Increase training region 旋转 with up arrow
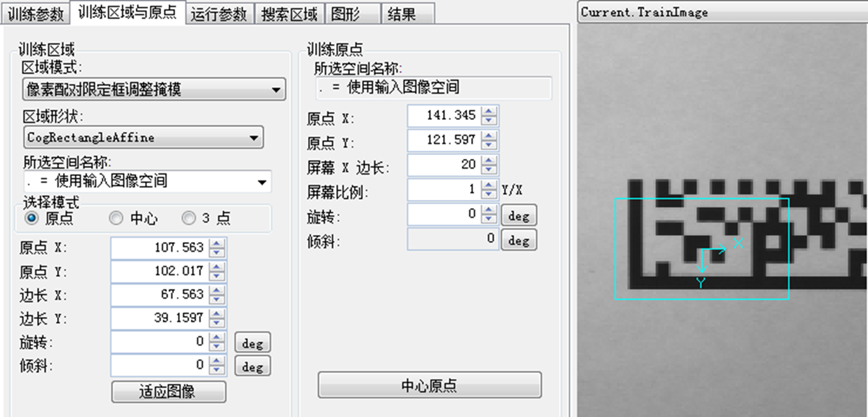The image size is (868, 417). [217, 338]
